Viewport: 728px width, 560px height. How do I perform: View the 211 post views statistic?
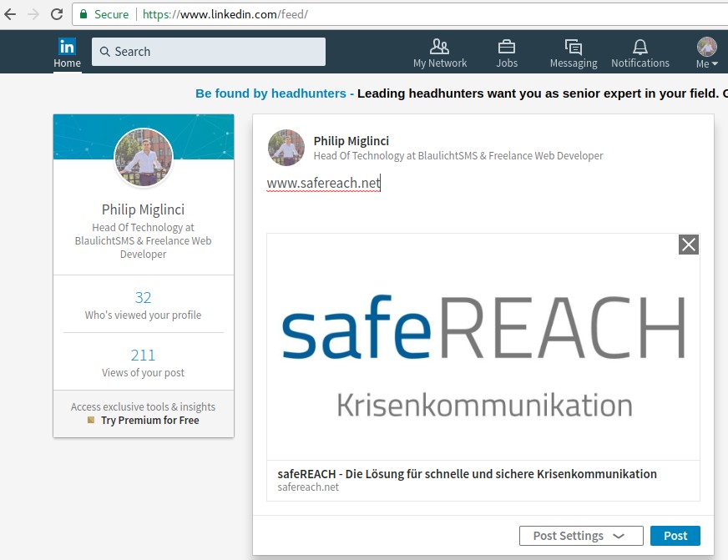click(143, 355)
